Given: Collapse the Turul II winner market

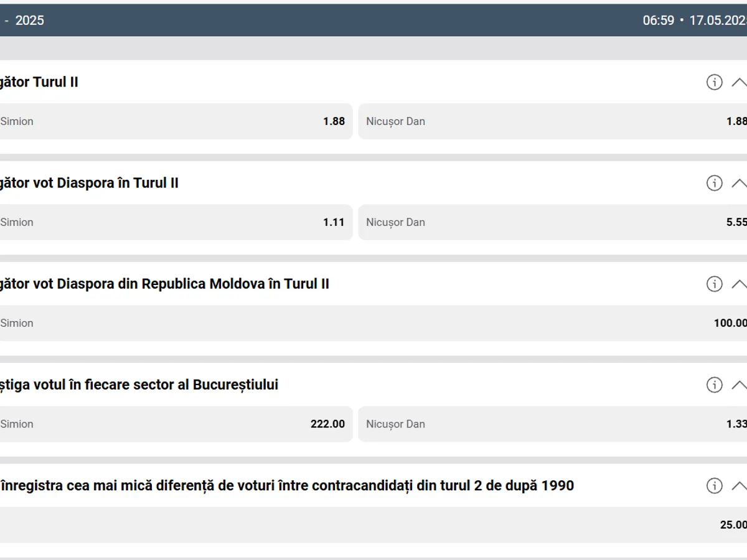Looking at the screenshot, I should coord(738,82).
